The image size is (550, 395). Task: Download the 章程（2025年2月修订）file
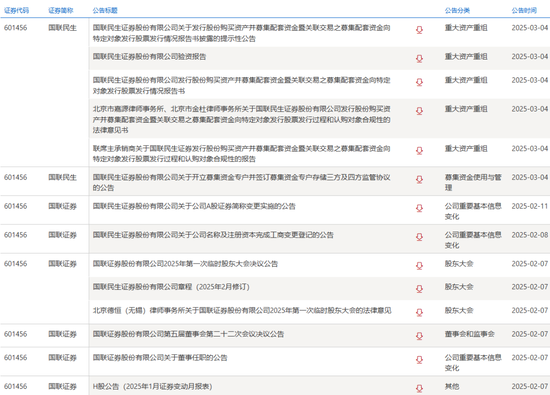[x=419, y=289]
